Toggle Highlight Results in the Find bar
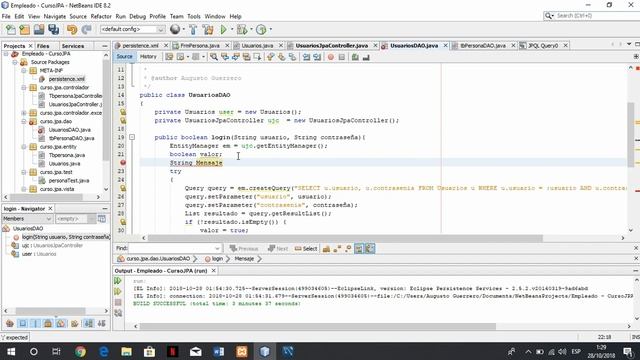 point(359,249)
